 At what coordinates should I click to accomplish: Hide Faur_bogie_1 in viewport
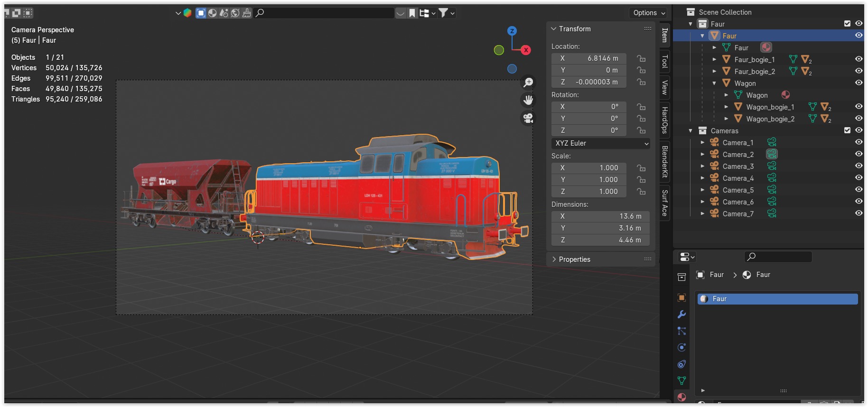click(859, 59)
